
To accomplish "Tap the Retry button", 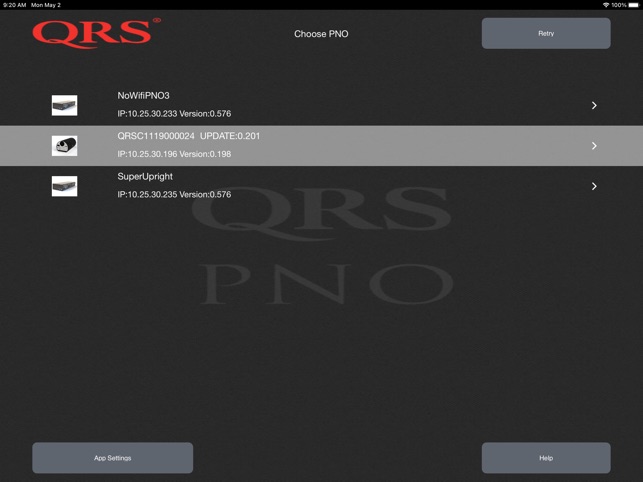I will [x=546, y=33].
